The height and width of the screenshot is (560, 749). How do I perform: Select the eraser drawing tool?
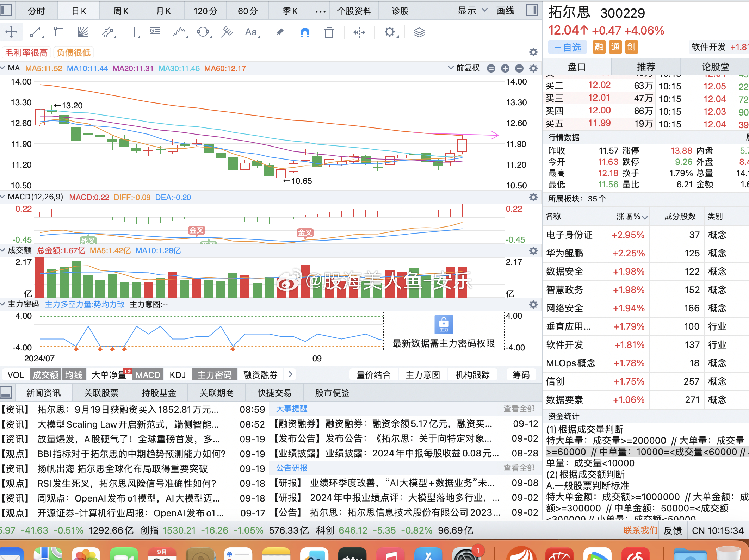click(x=280, y=32)
